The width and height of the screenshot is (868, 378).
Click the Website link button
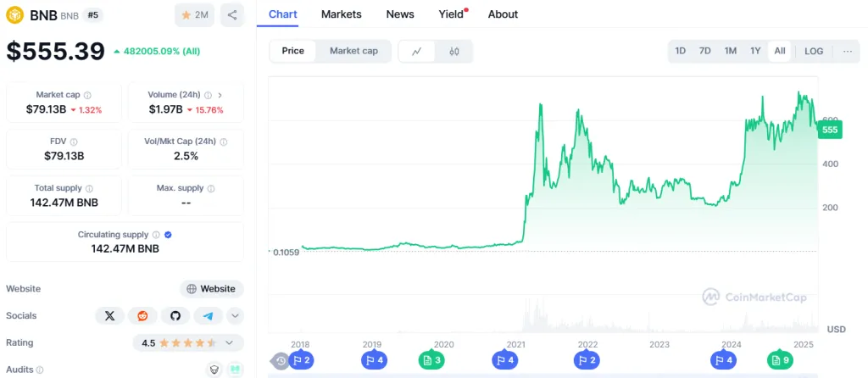pyautogui.click(x=211, y=288)
